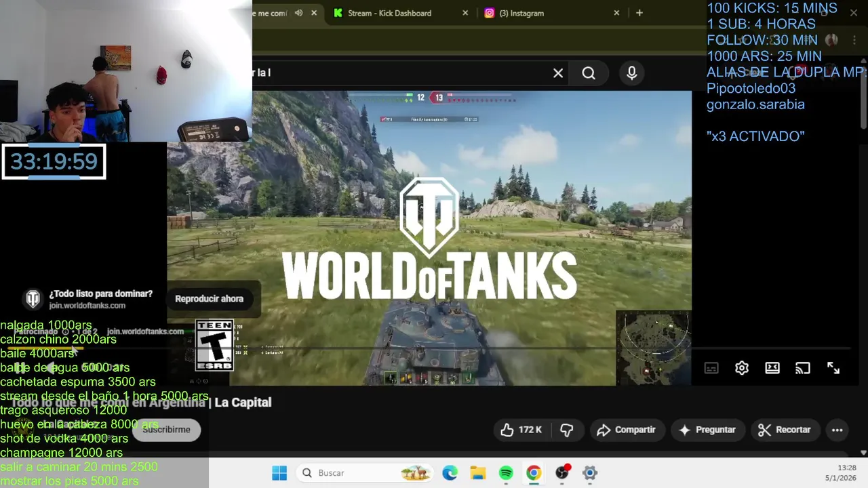Pause the video playback
Viewport: 868px width, 488px height.
pos(21,367)
